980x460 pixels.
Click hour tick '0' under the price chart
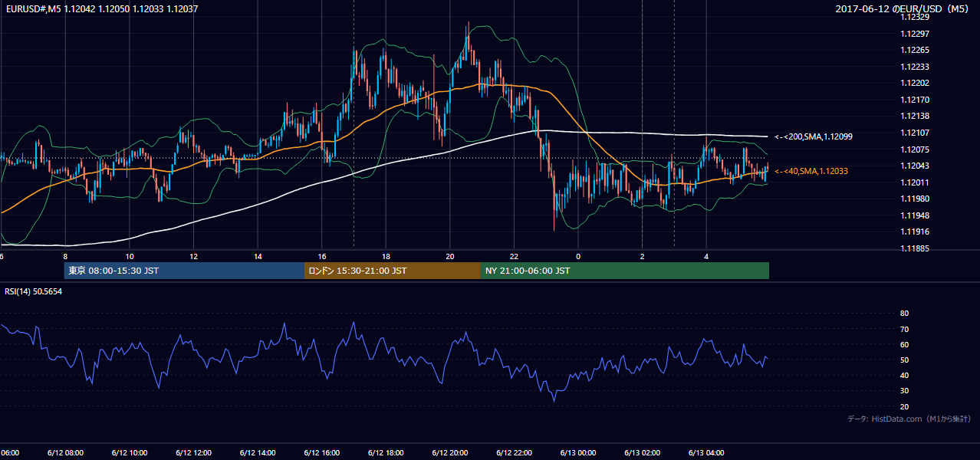tap(578, 256)
